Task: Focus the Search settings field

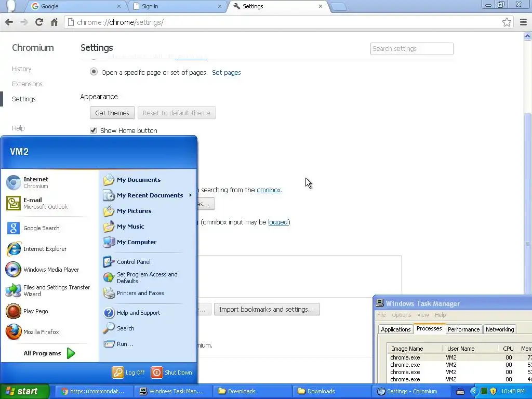Action: (x=411, y=48)
